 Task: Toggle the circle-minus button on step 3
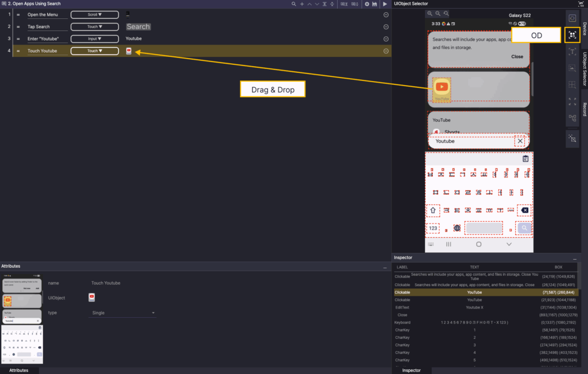386,38
